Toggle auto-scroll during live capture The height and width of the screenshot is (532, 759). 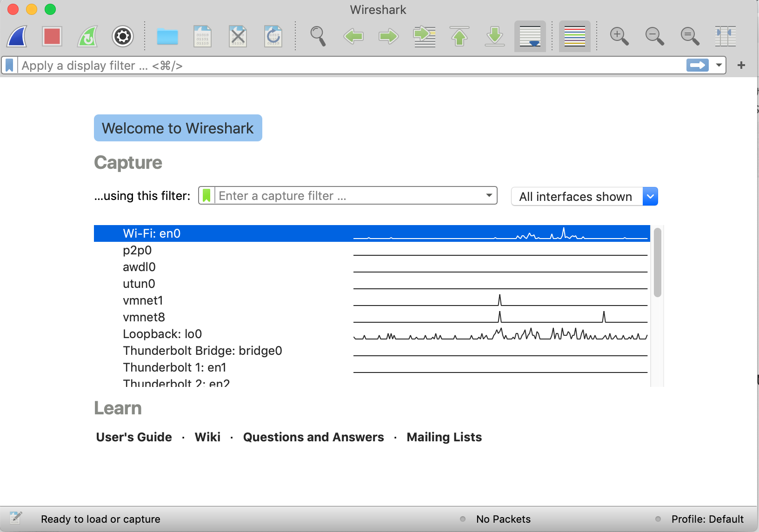[x=530, y=36]
